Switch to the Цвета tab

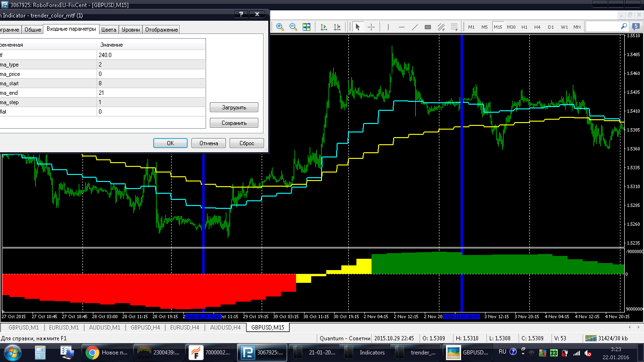109,30
